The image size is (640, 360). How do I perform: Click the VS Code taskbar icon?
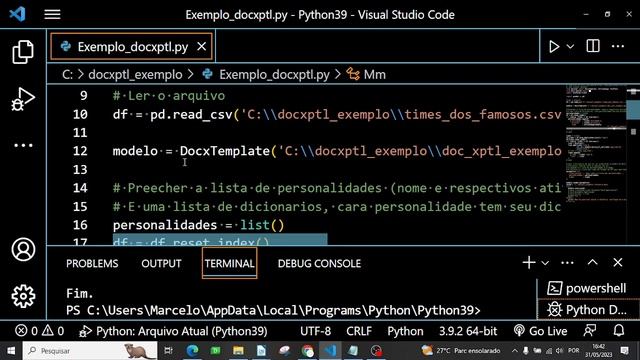click(330, 351)
